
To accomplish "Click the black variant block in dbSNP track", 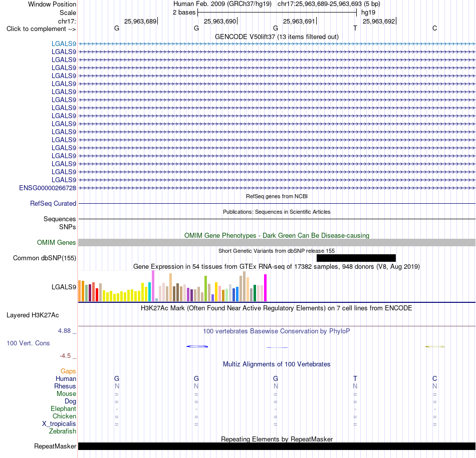I will pos(356,258).
